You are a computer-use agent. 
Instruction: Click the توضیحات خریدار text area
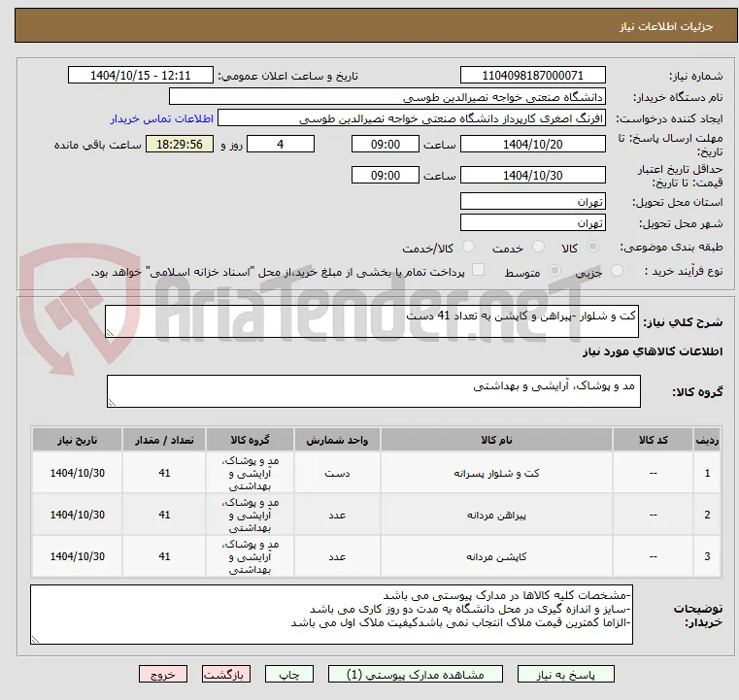coord(331,615)
